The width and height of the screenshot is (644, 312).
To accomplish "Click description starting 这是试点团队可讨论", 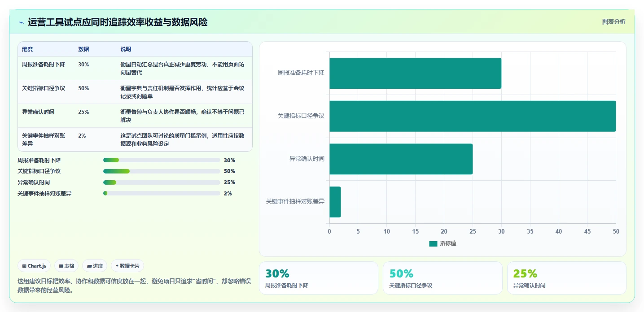I will pyautogui.click(x=183, y=140).
